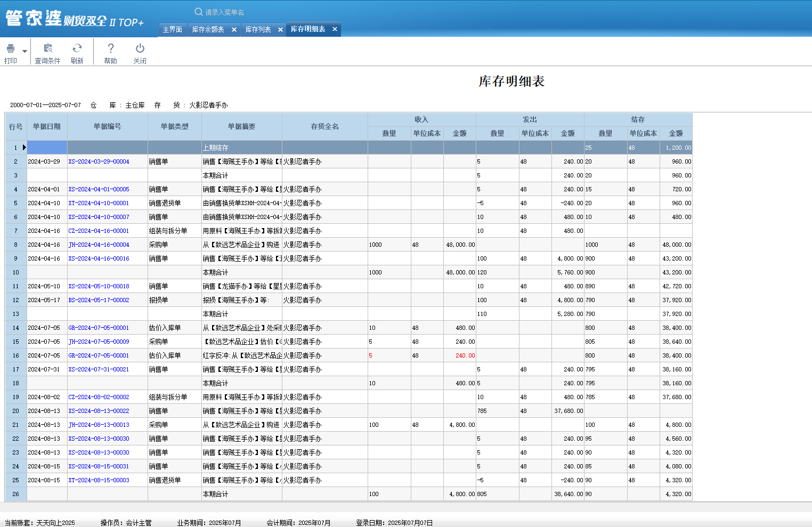Screen dimensions: 812x527
Task: Click the 管家婆 application logo
Action: point(75,18)
